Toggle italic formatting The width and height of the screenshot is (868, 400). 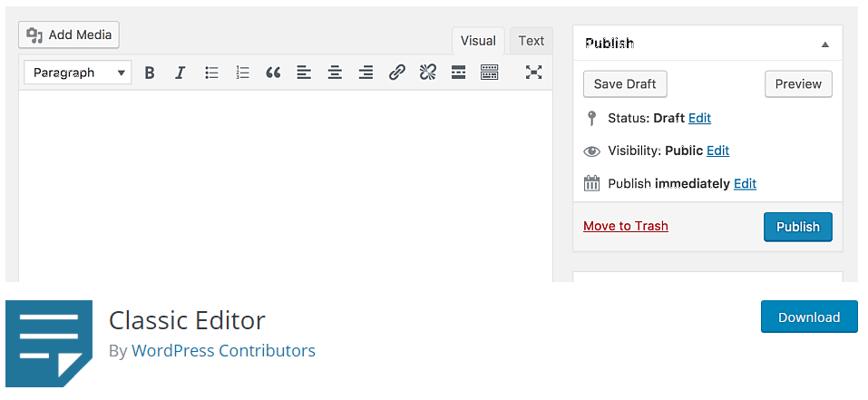(180, 73)
